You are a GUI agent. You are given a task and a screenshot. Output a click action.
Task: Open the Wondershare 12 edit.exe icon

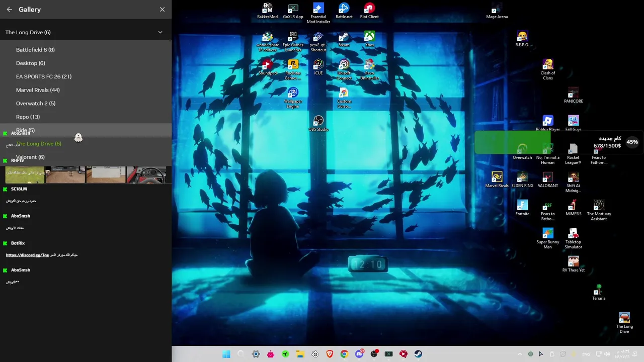[267, 42]
